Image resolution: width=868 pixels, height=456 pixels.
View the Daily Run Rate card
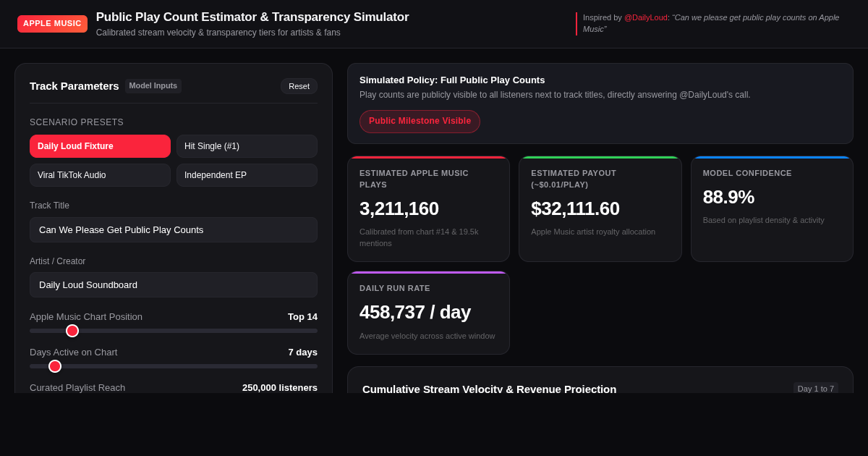[428, 313]
